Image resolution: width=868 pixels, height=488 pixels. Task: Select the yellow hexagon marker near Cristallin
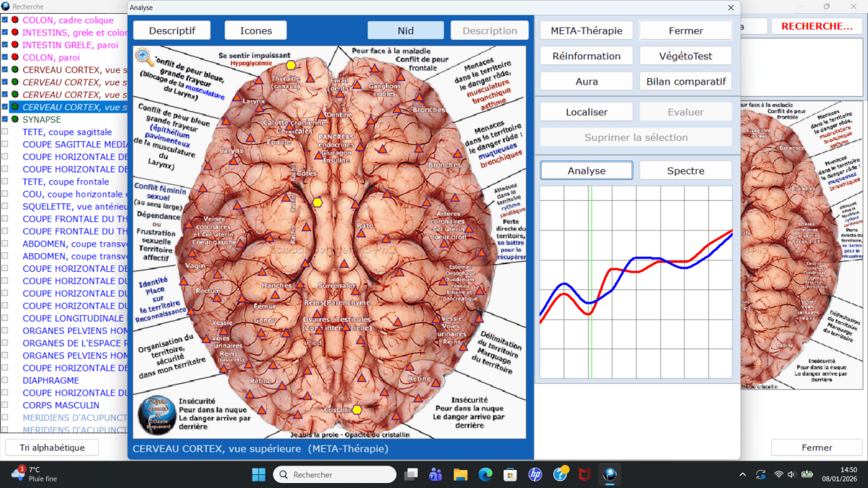pos(357,410)
